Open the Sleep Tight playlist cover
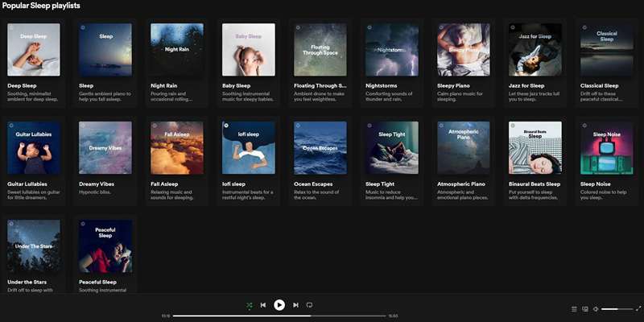The height and width of the screenshot is (322, 644). (x=392, y=148)
